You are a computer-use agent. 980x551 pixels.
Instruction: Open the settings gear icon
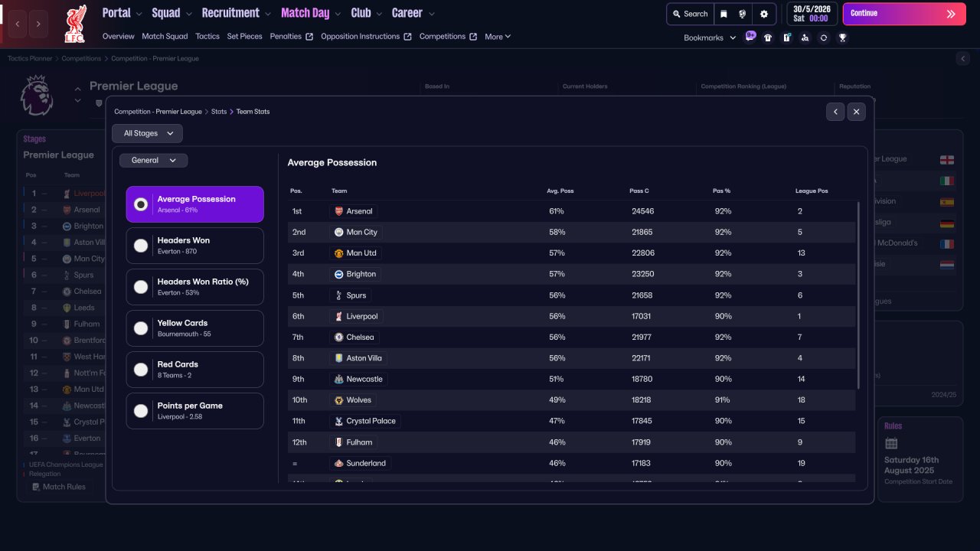pos(763,14)
